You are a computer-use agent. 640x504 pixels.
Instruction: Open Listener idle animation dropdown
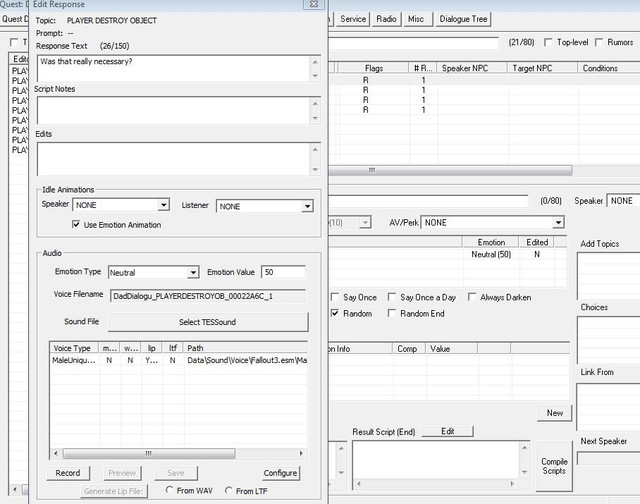(x=307, y=206)
